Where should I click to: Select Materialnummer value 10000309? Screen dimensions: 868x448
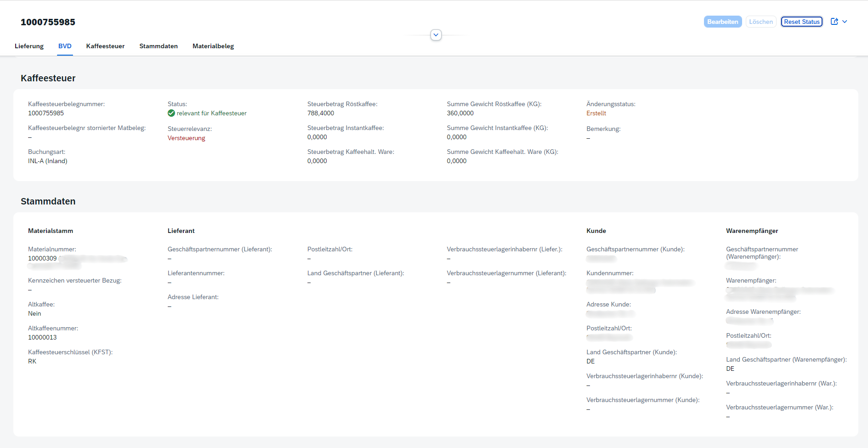[x=42, y=258]
